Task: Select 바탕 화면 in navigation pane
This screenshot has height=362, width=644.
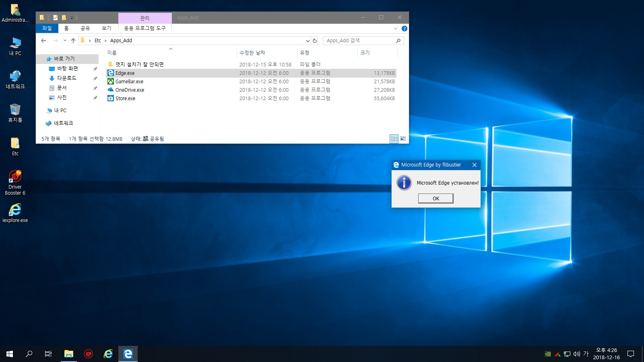Action: (68, 68)
